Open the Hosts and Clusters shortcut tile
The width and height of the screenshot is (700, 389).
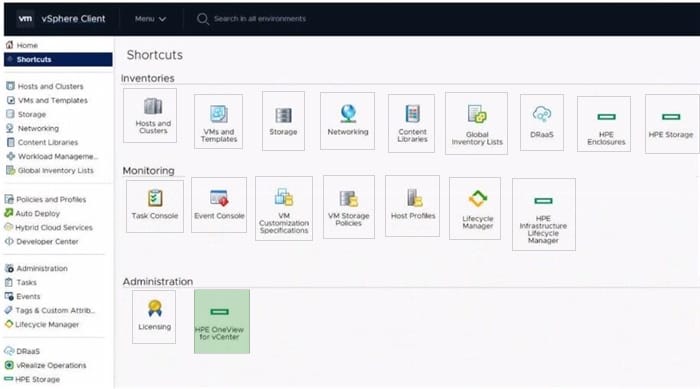pos(150,116)
